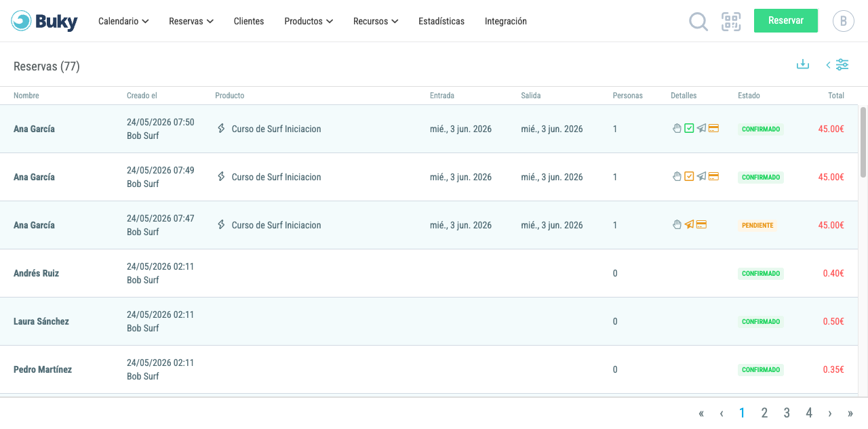Sort by Personas column header
This screenshot has height=429, width=868.
pos(628,96)
